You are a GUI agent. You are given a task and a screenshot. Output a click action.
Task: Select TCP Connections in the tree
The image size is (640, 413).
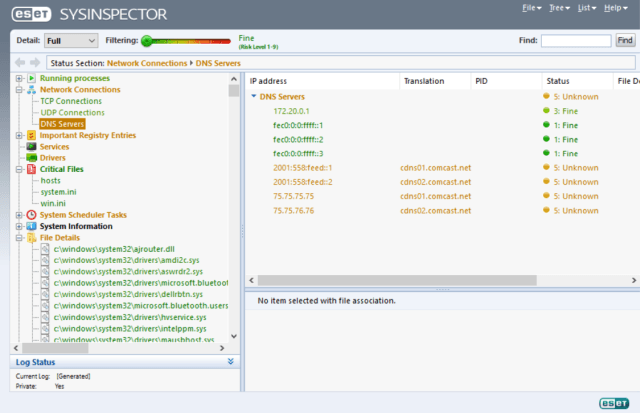(70, 101)
